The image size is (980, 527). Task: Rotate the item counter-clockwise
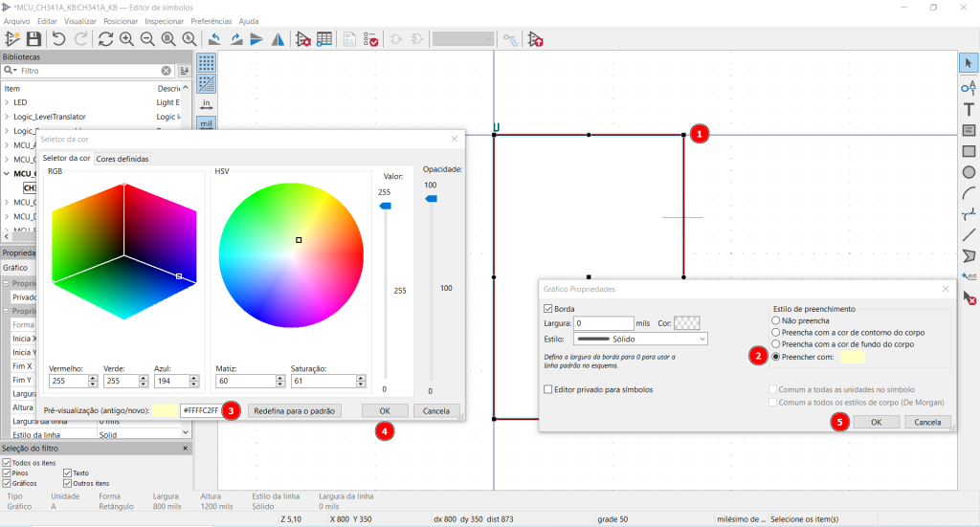coord(214,39)
